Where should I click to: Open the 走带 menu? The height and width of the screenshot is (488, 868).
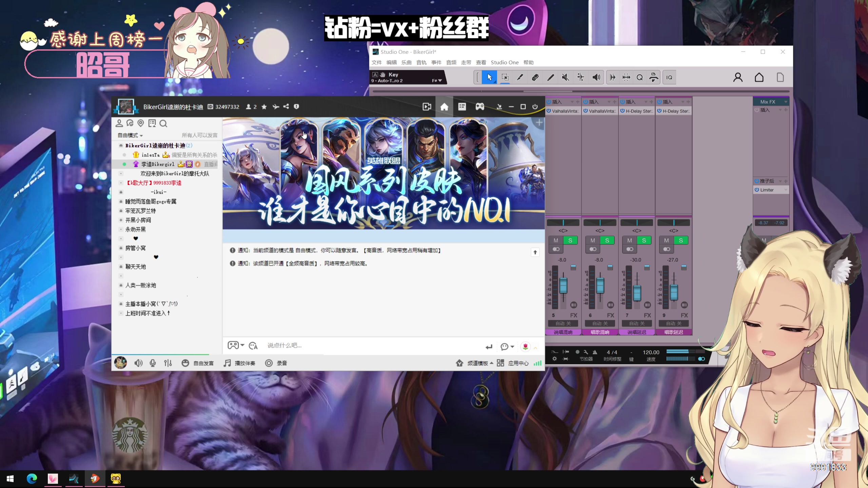[466, 62]
